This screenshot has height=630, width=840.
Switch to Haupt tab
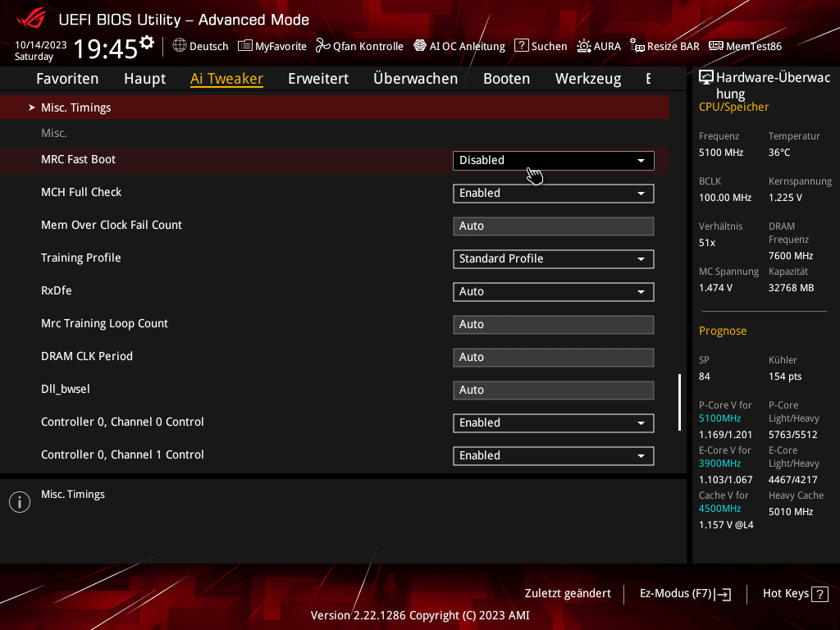[144, 79]
